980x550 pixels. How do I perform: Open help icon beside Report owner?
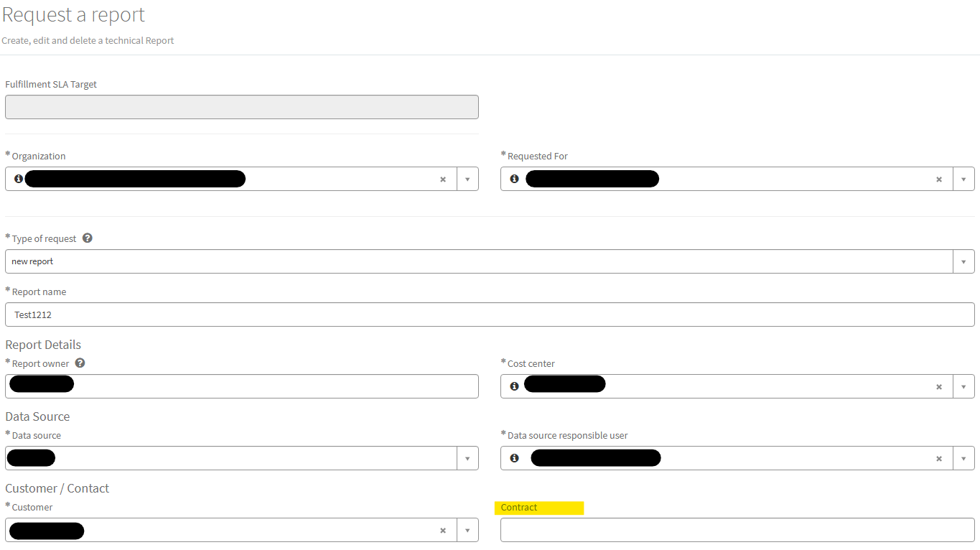(x=80, y=363)
